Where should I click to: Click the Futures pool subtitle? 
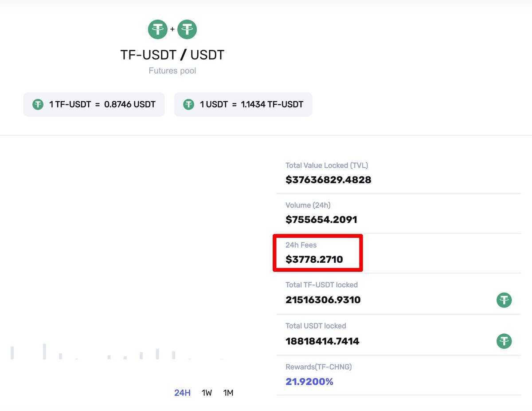coord(172,71)
